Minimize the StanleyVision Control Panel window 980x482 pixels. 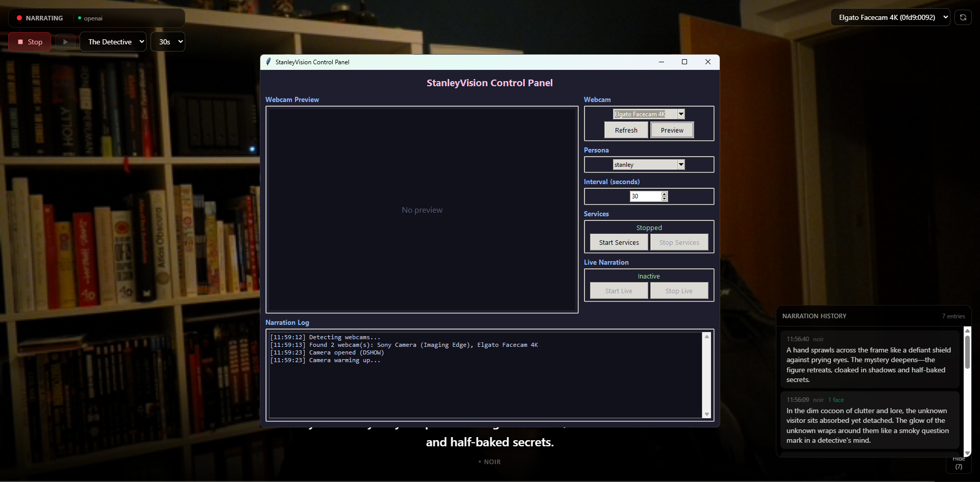(x=661, y=62)
